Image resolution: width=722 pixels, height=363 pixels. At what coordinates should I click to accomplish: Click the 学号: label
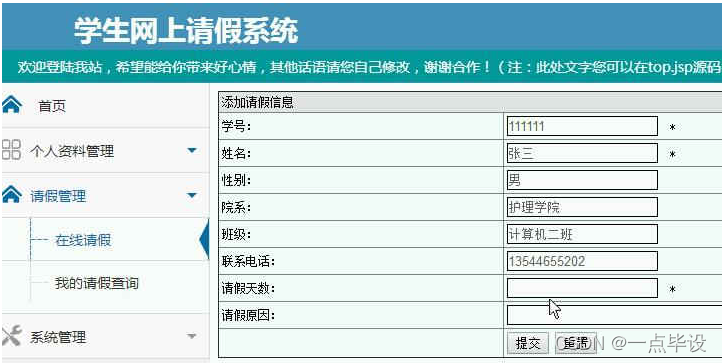point(236,126)
